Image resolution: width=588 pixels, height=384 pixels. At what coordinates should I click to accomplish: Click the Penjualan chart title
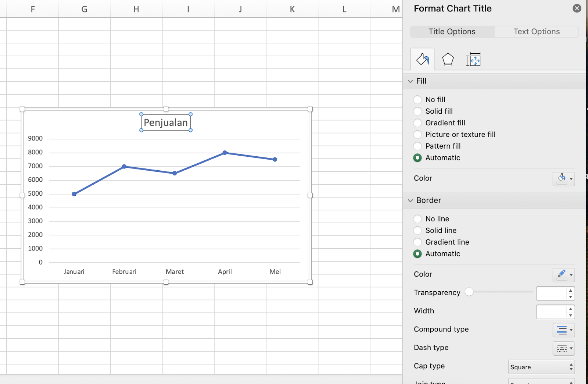(166, 122)
